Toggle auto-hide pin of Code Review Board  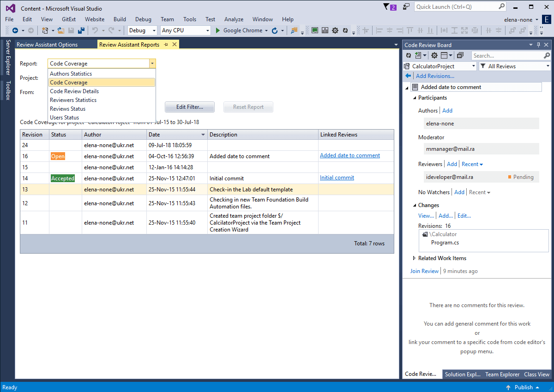538,45
